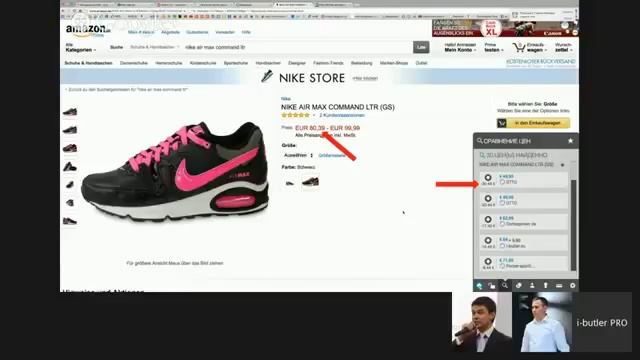Image resolution: width=640 pixels, height=360 pixels.
Task: Open the shopping cart icon
Action: (x=519, y=47)
